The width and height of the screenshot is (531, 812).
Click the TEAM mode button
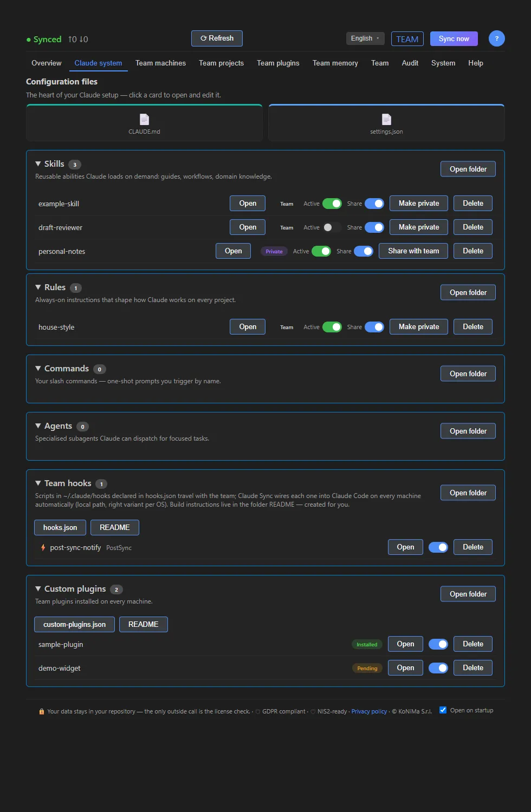point(407,39)
